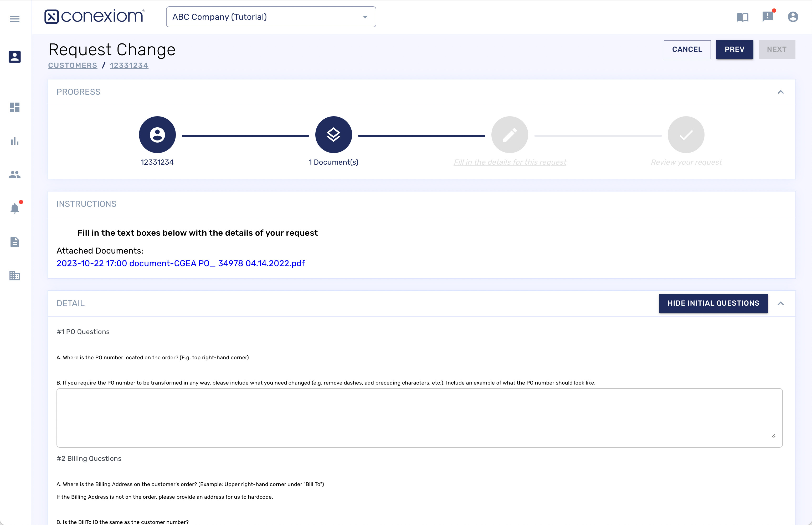Open the dashboard grid icon
Screen dimensions: 812x525
pos(15,107)
